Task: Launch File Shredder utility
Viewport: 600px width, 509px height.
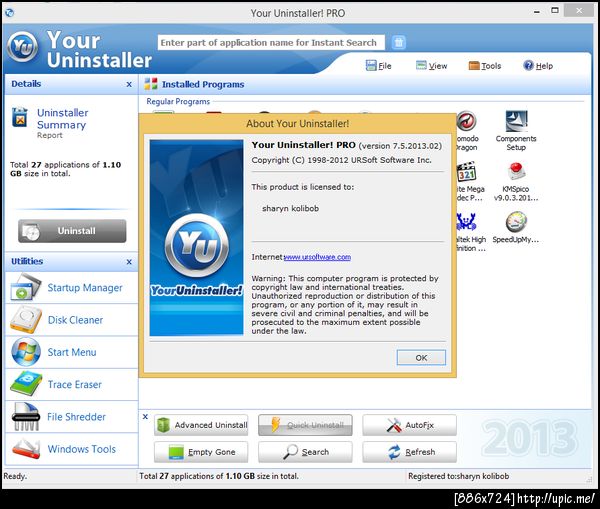Action: tap(72, 417)
